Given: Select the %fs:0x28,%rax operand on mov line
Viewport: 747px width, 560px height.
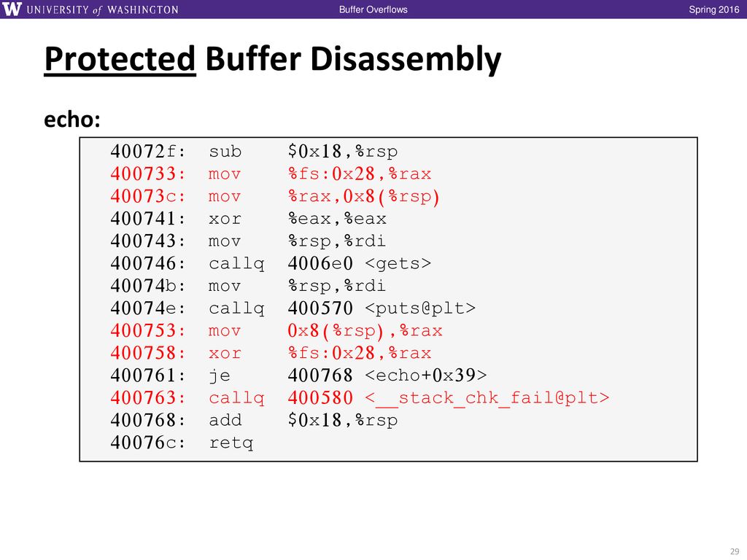Looking at the screenshot, I should point(359,174).
